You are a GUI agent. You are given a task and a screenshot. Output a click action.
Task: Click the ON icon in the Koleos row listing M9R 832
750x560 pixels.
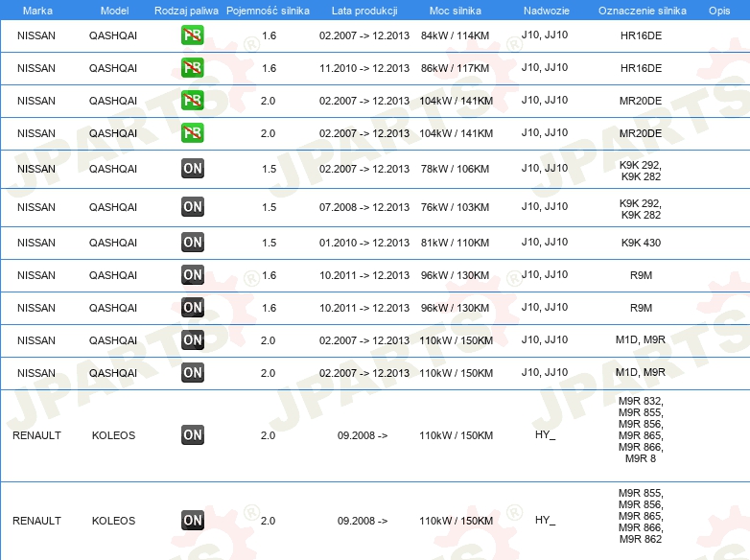click(x=193, y=434)
